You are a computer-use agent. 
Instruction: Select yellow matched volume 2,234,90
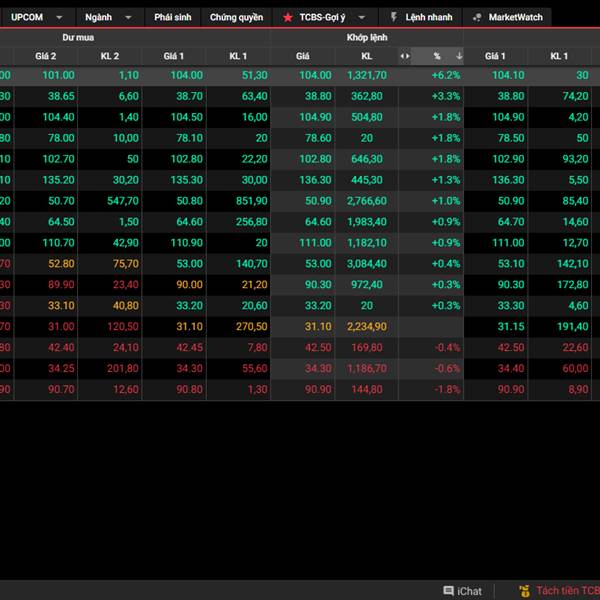pos(367,326)
